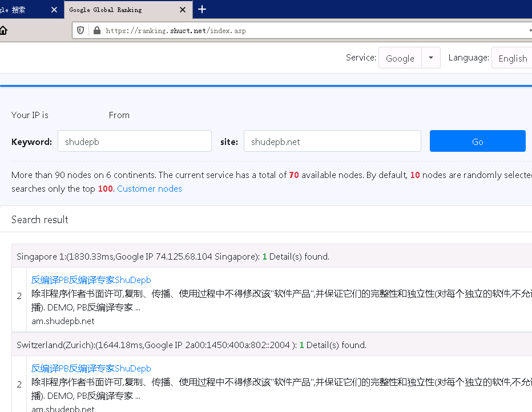Click the Service: label
This screenshot has height=412, width=532.
[361, 58]
